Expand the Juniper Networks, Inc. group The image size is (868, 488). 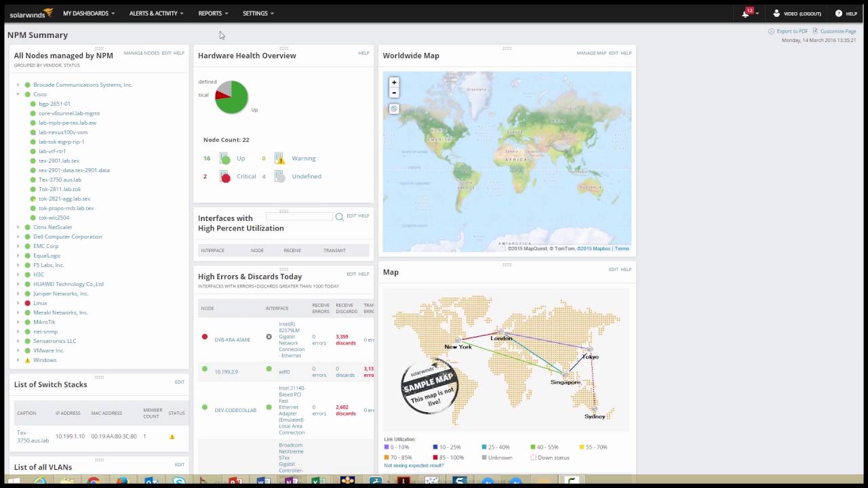pyautogui.click(x=18, y=293)
